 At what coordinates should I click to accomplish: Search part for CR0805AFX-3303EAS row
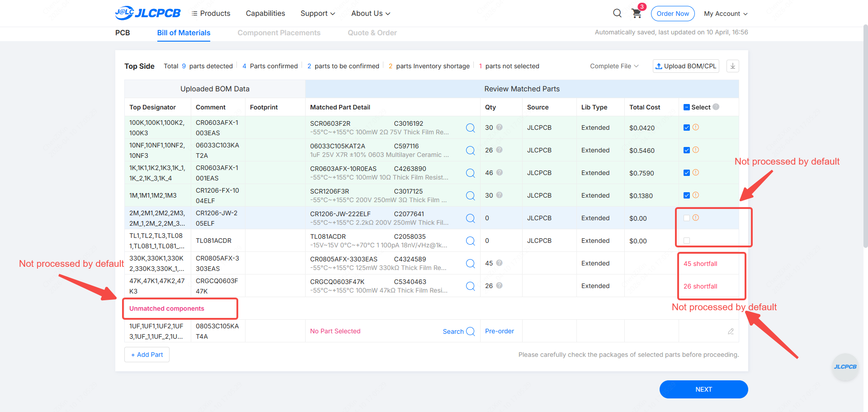point(470,264)
